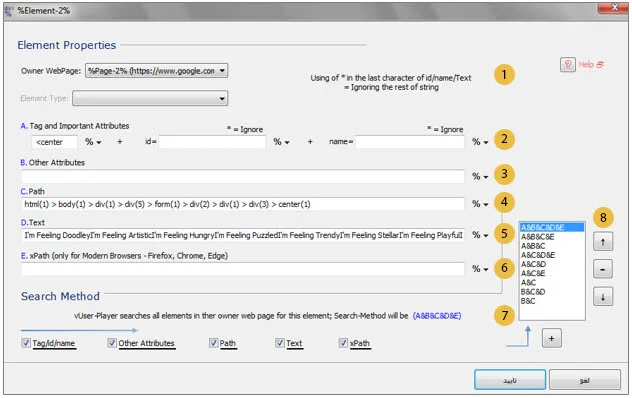Click the تایید confirm button

click(x=510, y=380)
